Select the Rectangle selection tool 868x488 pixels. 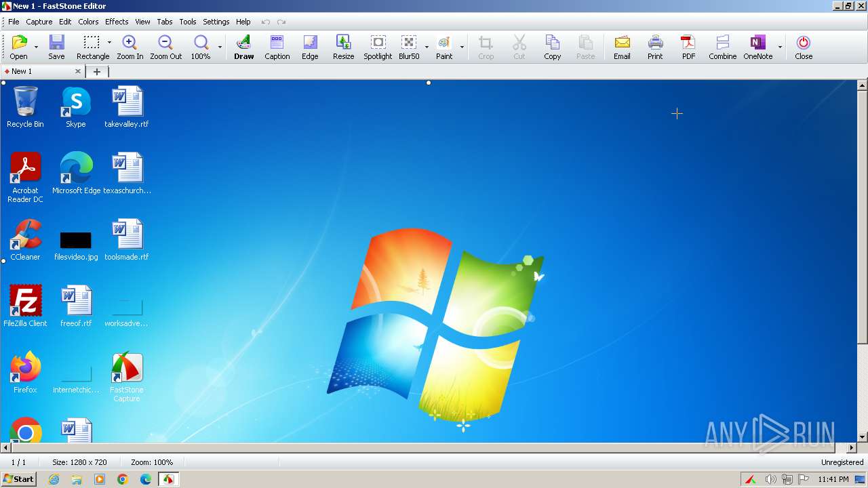(92, 47)
